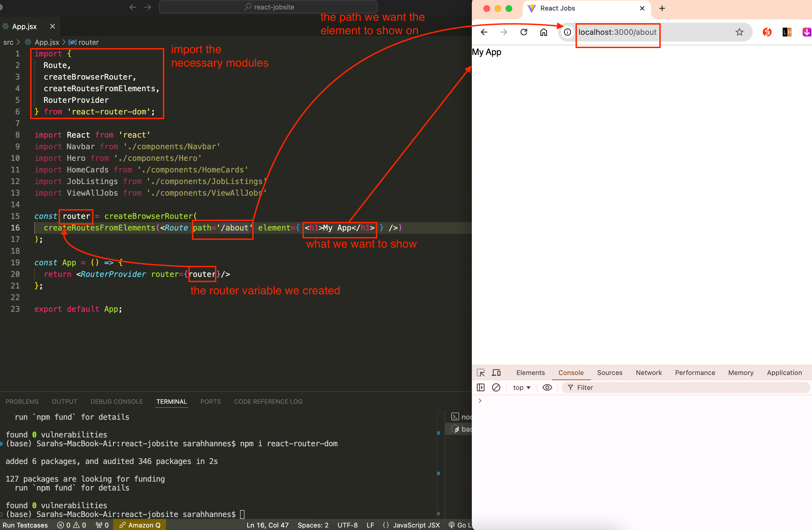Click Amazon Q status bar item
812x530 pixels.
coord(140,525)
